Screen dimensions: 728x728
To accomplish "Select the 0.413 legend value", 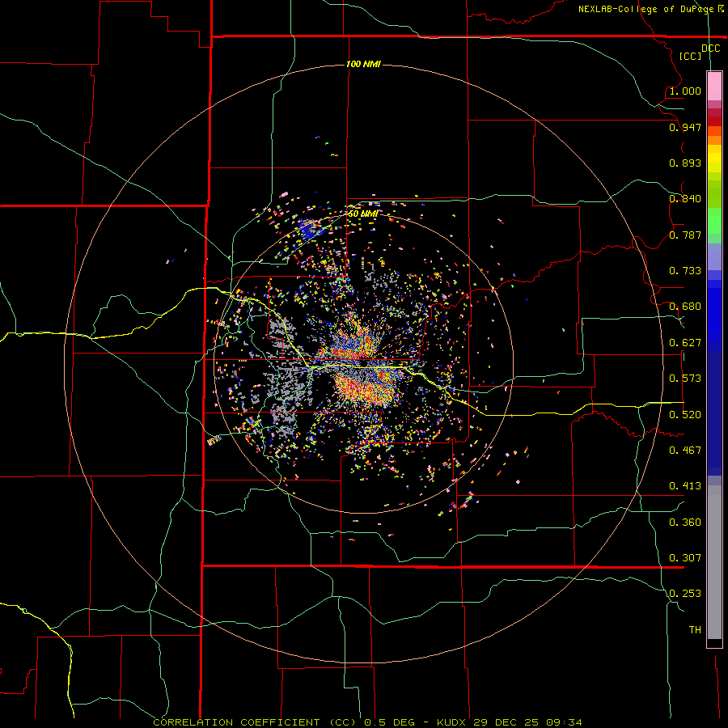I will pos(685,486).
